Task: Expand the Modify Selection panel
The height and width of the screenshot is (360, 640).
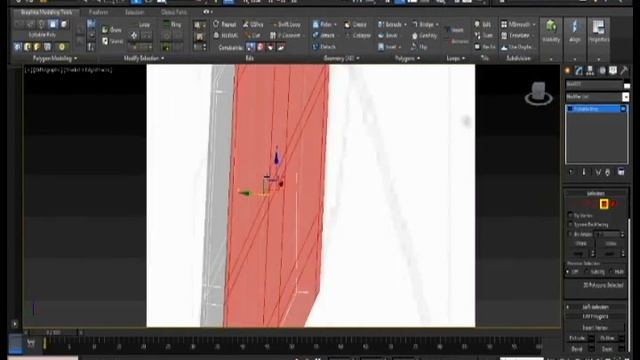Action: pos(144,58)
